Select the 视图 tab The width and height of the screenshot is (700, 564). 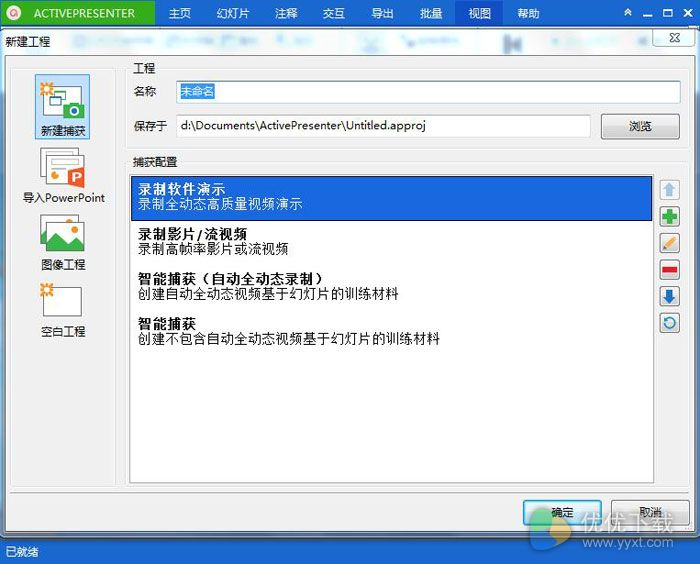coord(479,13)
